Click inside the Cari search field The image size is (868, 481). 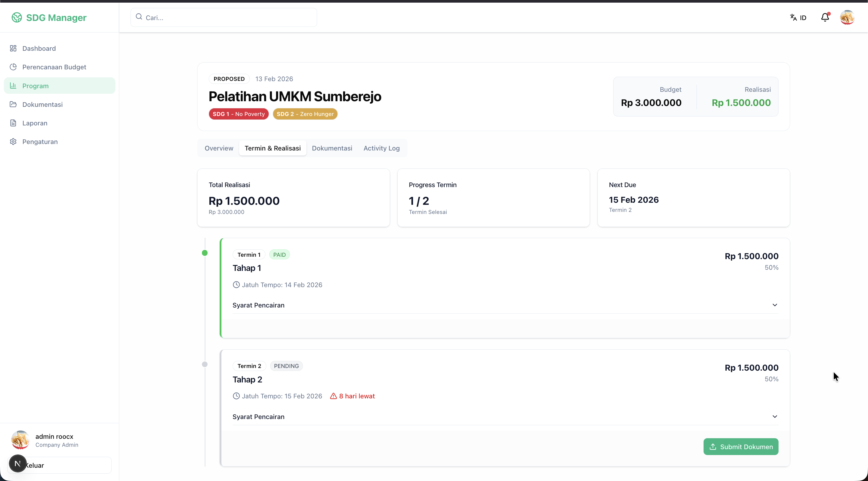tap(224, 17)
